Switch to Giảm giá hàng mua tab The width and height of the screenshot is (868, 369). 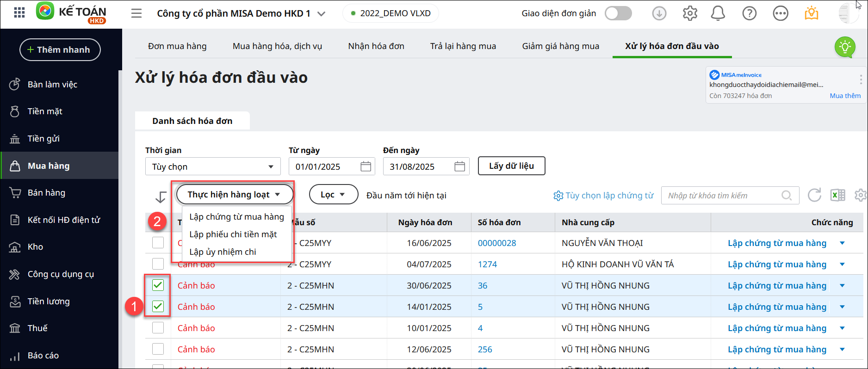point(561,46)
